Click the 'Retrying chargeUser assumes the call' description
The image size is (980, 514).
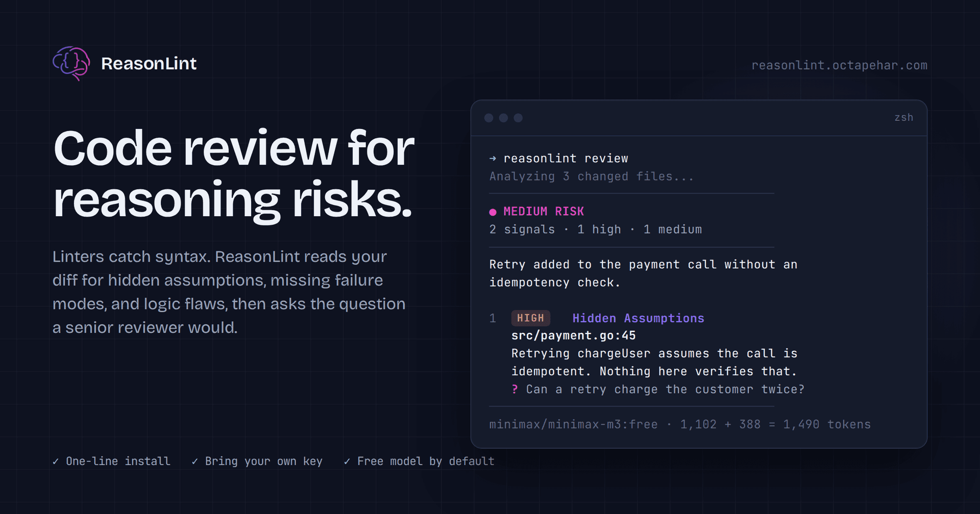[654, 363]
